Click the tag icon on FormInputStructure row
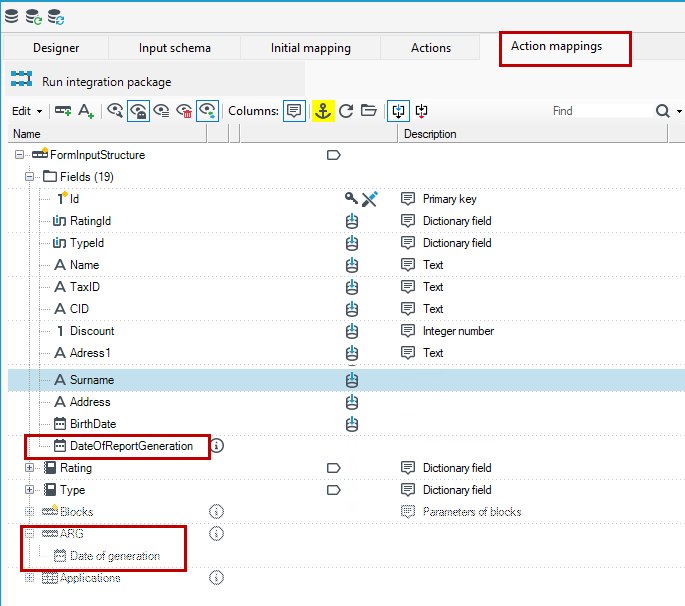This screenshot has width=685, height=606. [x=334, y=155]
